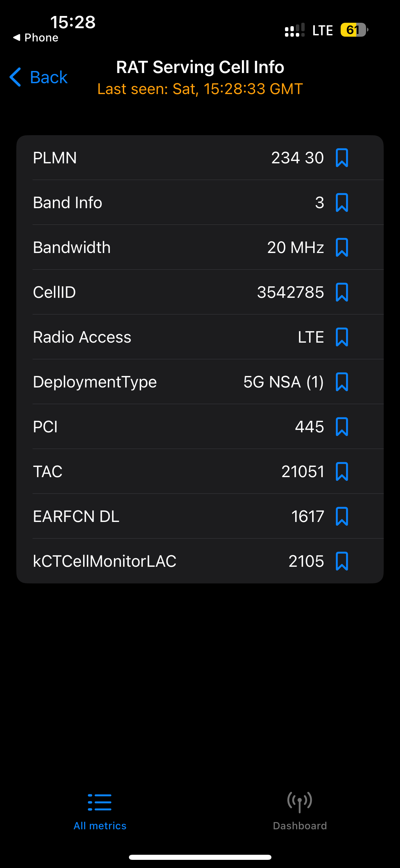The width and height of the screenshot is (400, 868).
Task: Tap the home indicator bar
Action: [x=200, y=857]
